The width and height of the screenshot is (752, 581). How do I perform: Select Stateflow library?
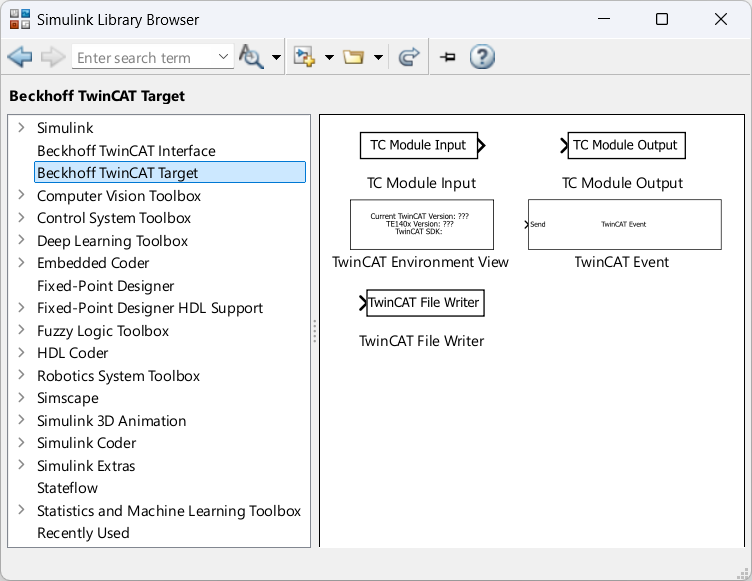tap(68, 488)
